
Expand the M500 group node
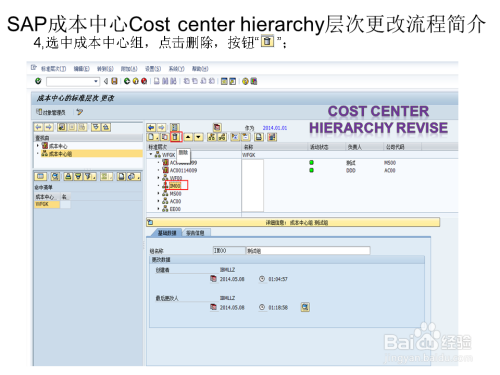coord(158,193)
